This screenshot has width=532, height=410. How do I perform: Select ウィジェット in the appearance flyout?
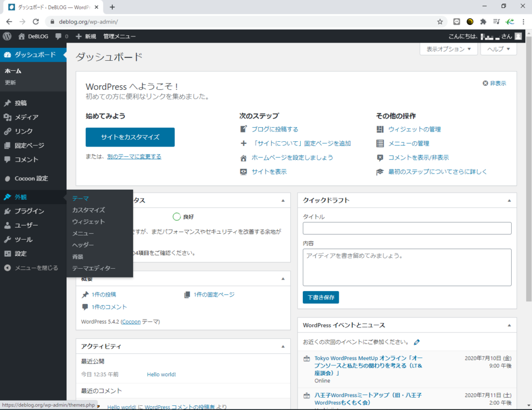point(88,222)
